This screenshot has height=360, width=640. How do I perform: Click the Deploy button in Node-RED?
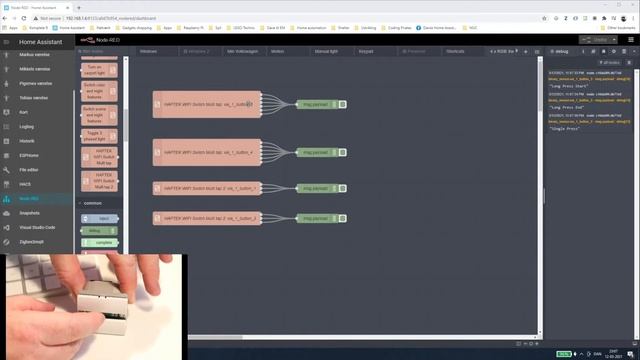(595, 40)
